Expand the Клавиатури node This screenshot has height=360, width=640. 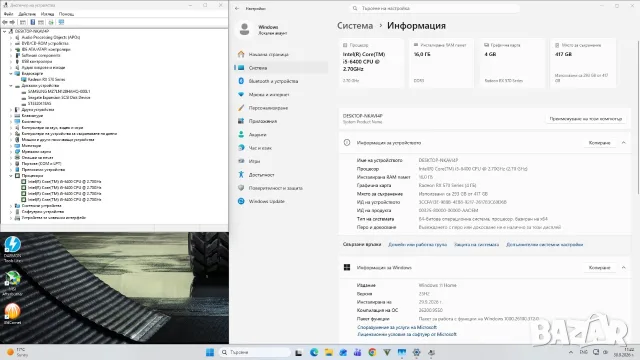(x=11, y=116)
